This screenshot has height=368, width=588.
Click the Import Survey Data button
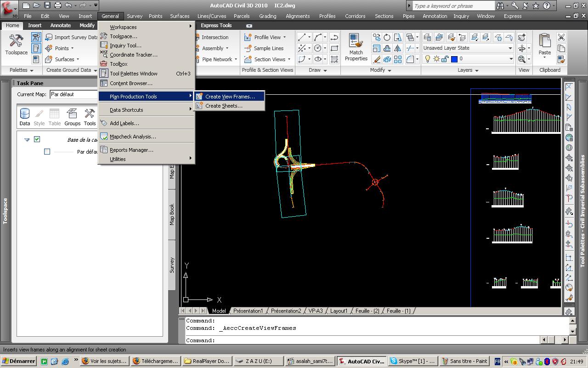(x=71, y=37)
